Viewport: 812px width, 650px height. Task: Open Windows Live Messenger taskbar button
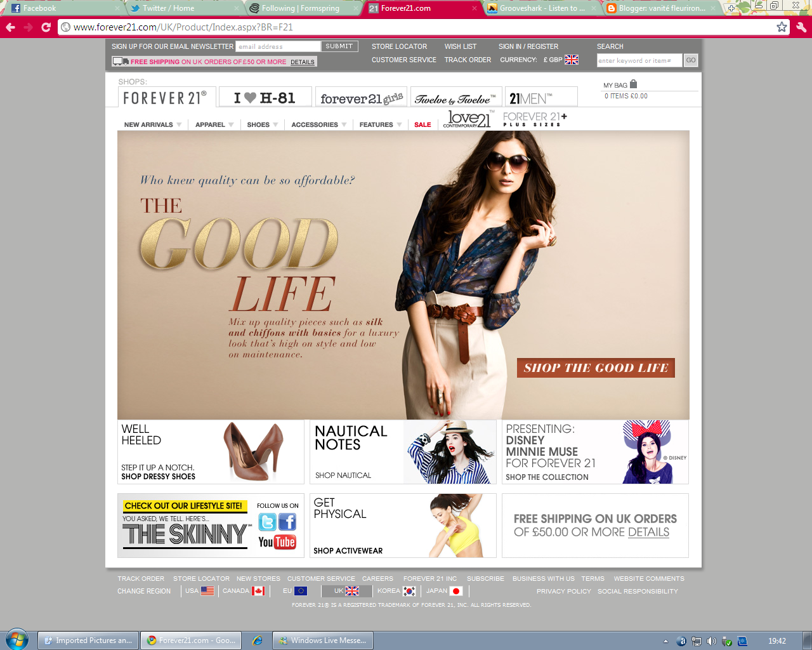click(323, 640)
